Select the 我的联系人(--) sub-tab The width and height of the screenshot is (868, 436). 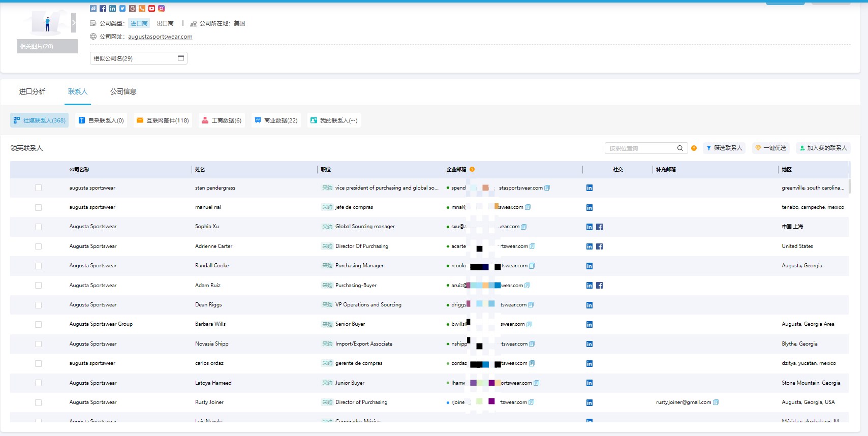(x=334, y=120)
